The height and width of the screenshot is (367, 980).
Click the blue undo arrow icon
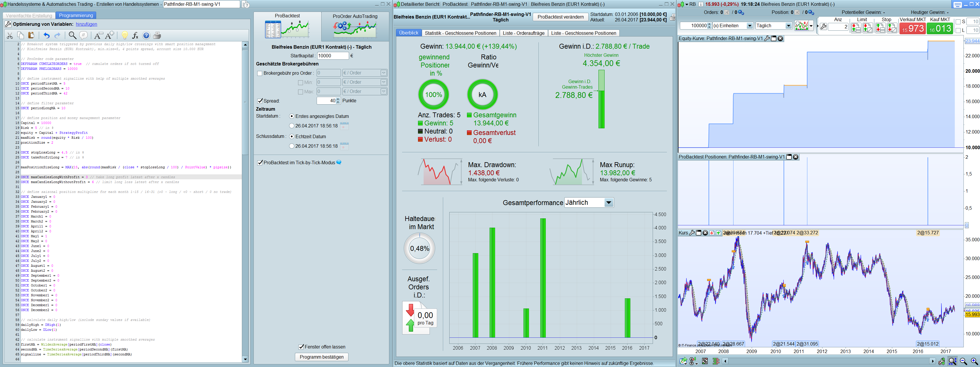click(x=46, y=35)
